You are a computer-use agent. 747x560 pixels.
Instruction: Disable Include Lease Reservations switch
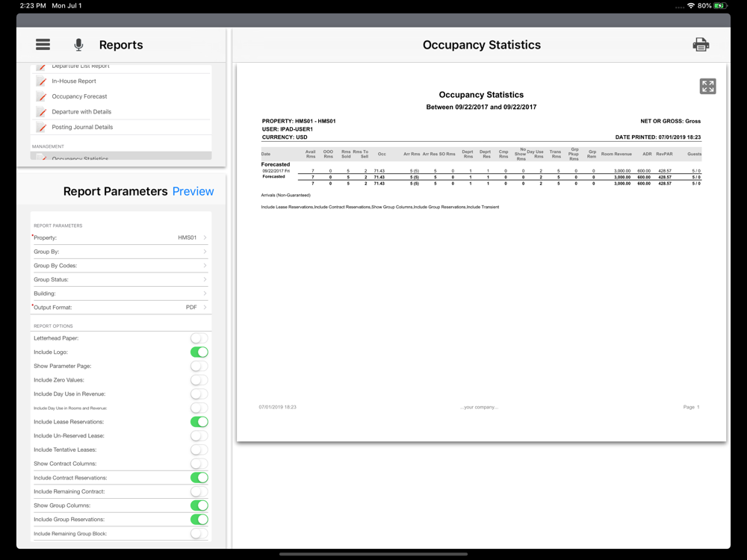coord(199,422)
